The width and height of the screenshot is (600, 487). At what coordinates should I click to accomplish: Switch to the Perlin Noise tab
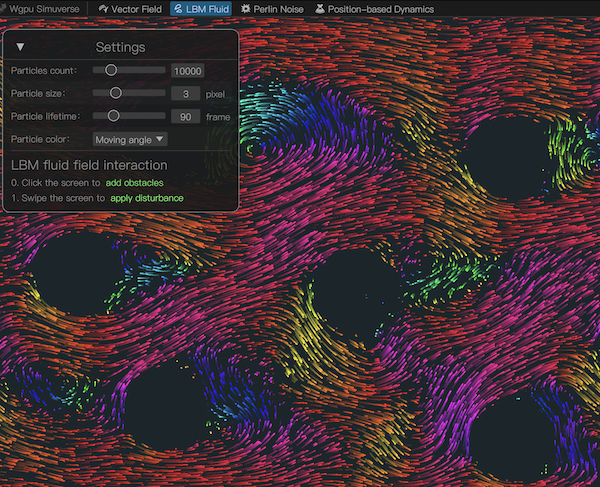coord(272,9)
